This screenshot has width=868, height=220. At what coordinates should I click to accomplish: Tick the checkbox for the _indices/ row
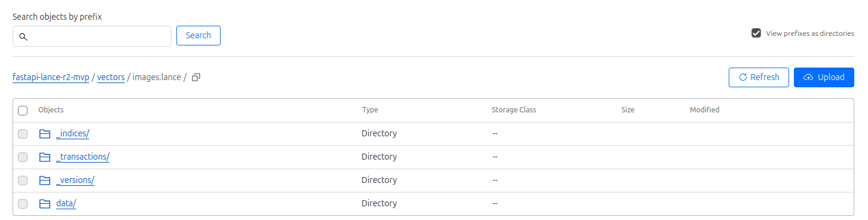pos(23,133)
